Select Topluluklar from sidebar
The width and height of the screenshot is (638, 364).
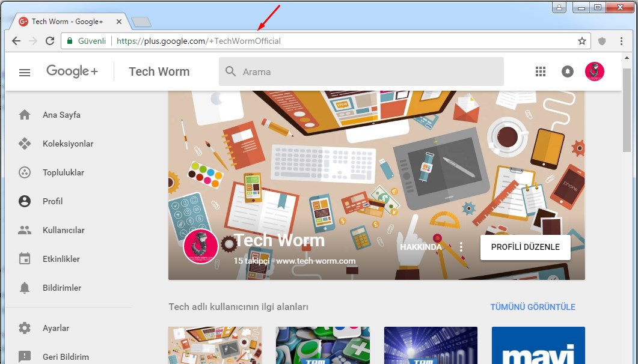[63, 172]
